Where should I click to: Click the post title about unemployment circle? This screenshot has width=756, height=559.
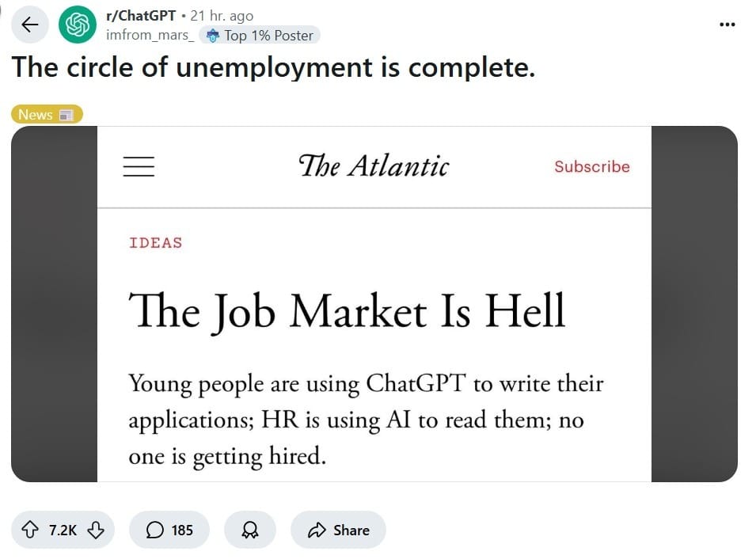tap(273, 67)
